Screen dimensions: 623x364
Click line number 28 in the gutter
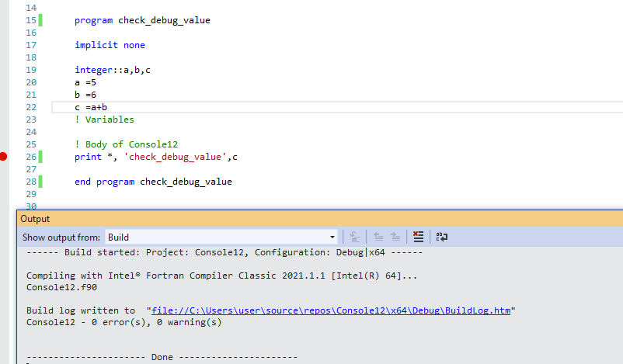(x=31, y=182)
